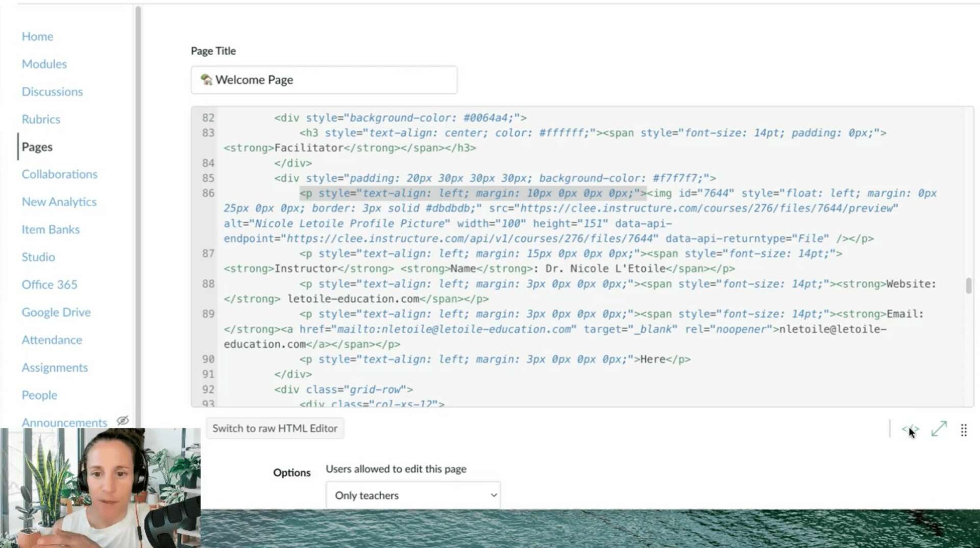Click the editor resize drag handle dots
Image resolution: width=980 pixels, height=548 pixels.
click(964, 430)
